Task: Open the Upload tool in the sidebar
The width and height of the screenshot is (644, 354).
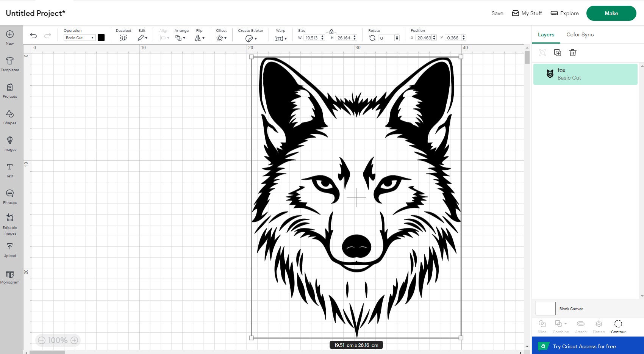Action: click(10, 250)
